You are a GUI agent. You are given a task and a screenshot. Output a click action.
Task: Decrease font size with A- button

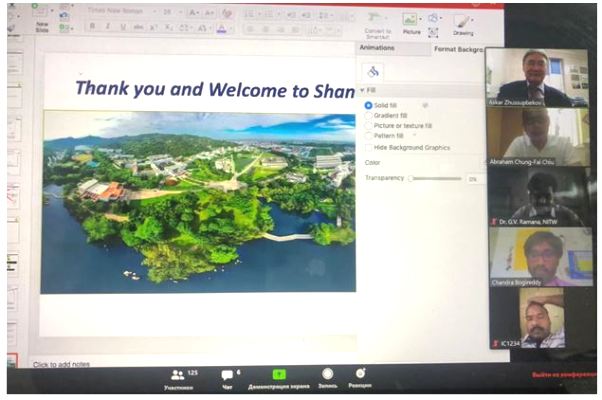point(209,13)
